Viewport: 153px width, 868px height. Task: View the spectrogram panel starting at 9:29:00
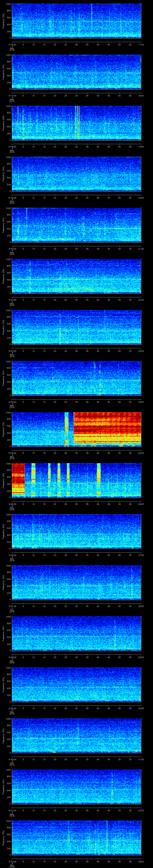click(x=76, y=685)
